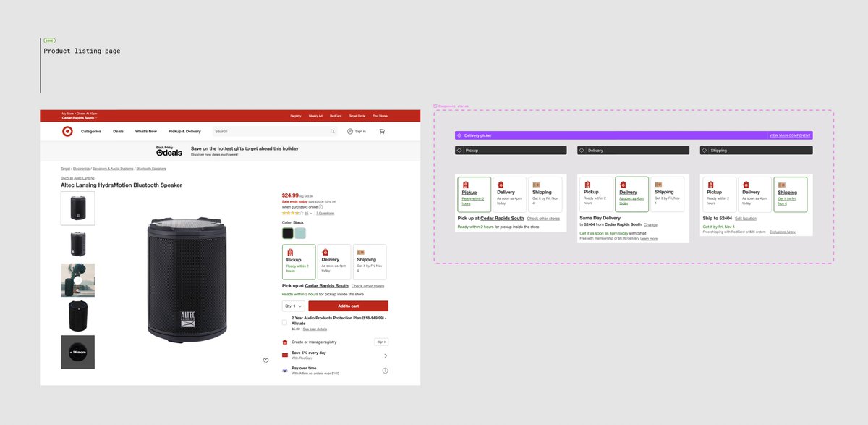Click Check other stores link on product page
Image resolution: width=868 pixels, height=425 pixels.
tap(367, 286)
